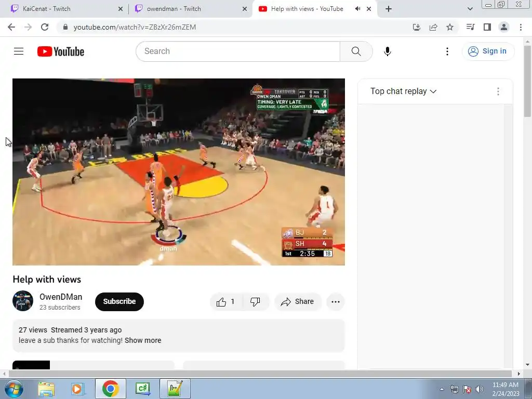
Task: Open Action Center flag icon
Action: coord(467,389)
